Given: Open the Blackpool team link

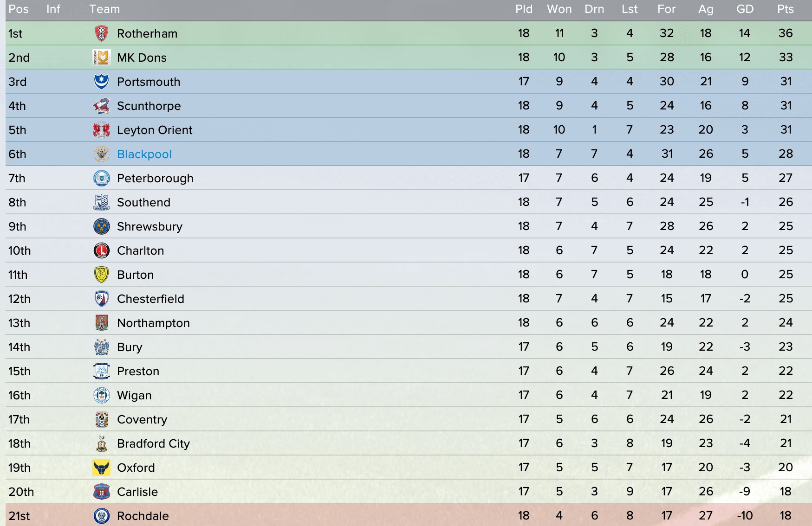Looking at the screenshot, I should [x=144, y=154].
